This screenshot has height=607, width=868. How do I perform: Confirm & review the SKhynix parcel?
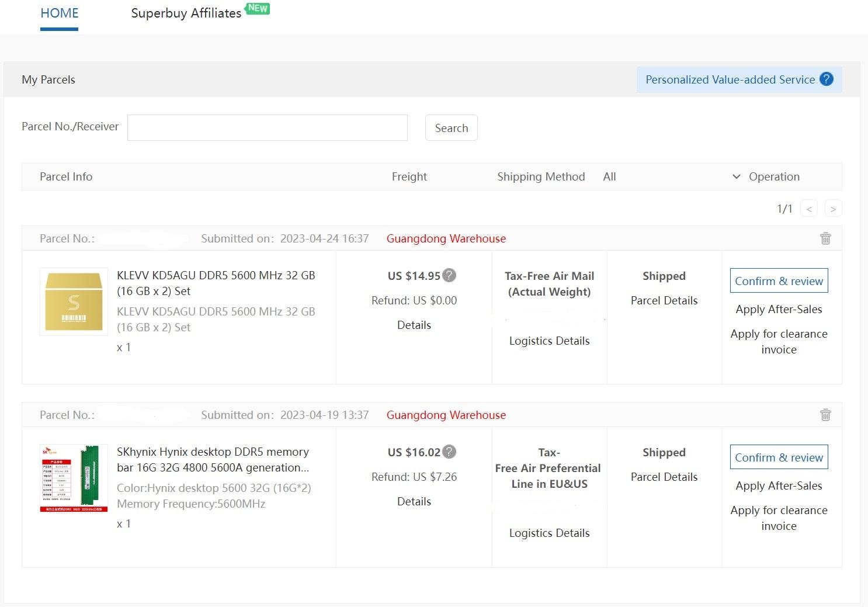point(779,457)
